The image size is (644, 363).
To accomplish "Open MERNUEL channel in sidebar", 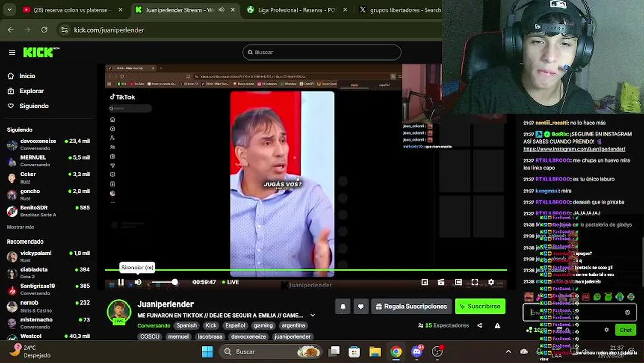I will tap(48, 161).
